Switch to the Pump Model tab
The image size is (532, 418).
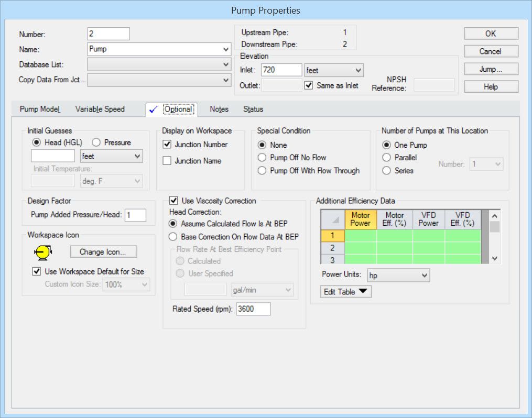[x=40, y=109]
